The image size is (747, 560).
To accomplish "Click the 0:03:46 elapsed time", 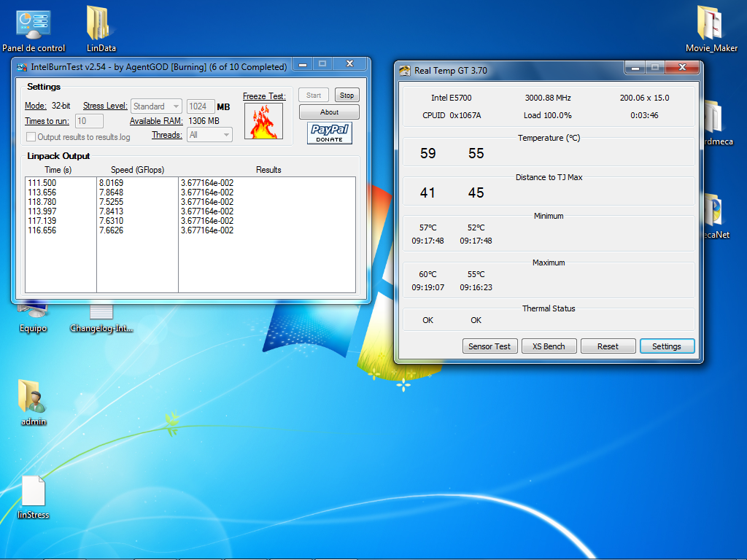I will 644,115.
